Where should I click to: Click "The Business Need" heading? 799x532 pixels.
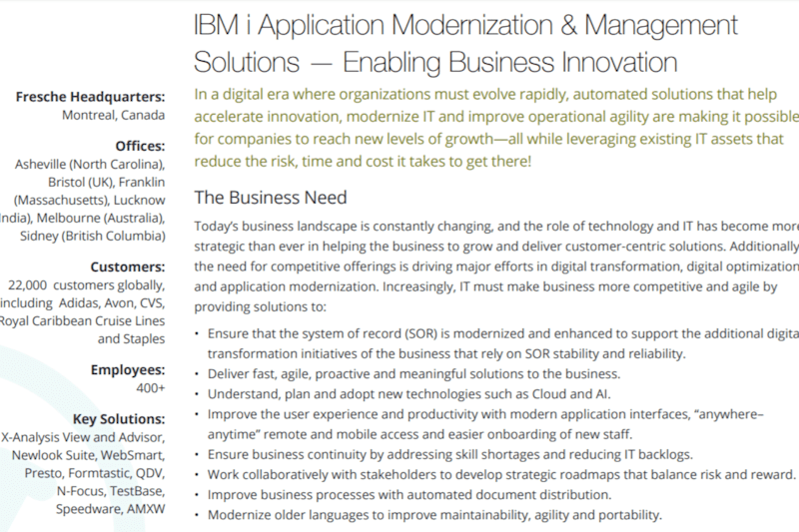(x=271, y=198)
